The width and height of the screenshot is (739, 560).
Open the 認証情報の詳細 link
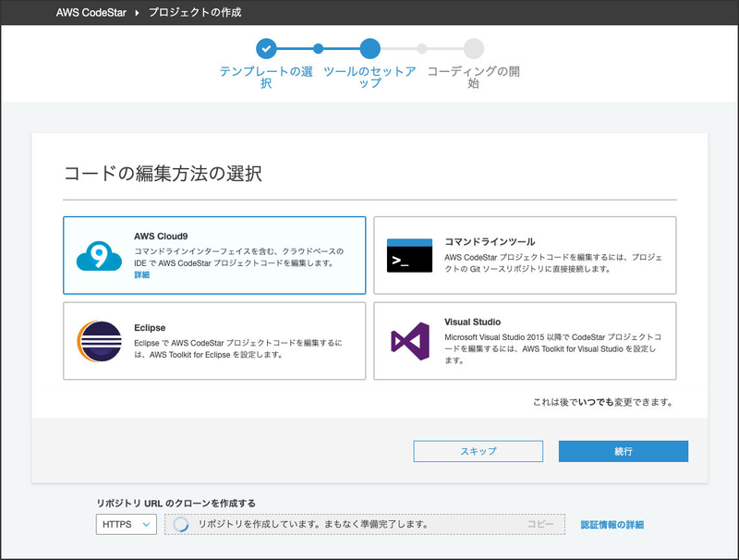(x=612, y=525)
